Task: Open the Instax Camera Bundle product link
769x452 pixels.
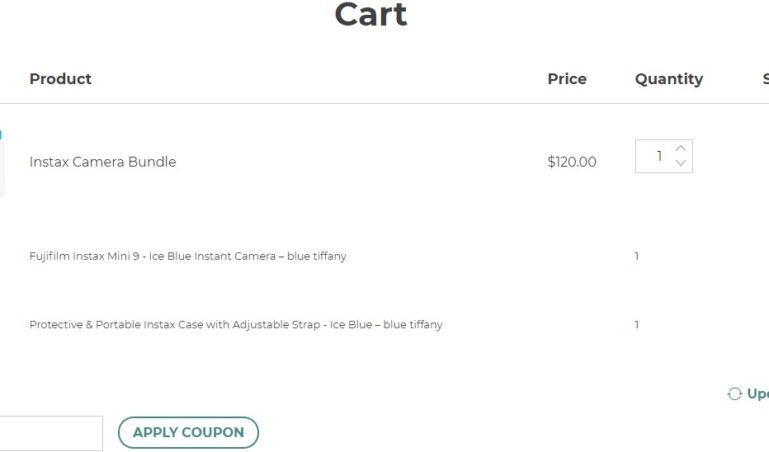Action: point(102,162)
